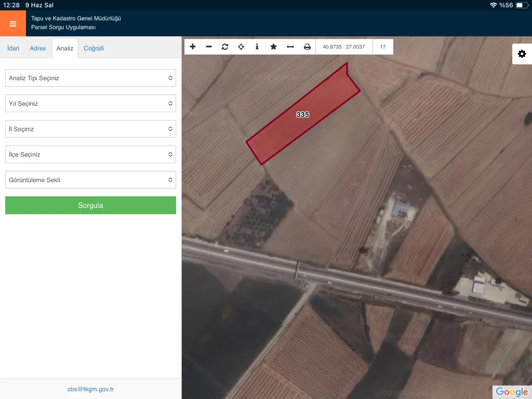The height and width of the screenshot is (399, 532).
Task: Click the Tapu ve Kadastro Genel Müdürlüğü title
Action: click(76, 19)
